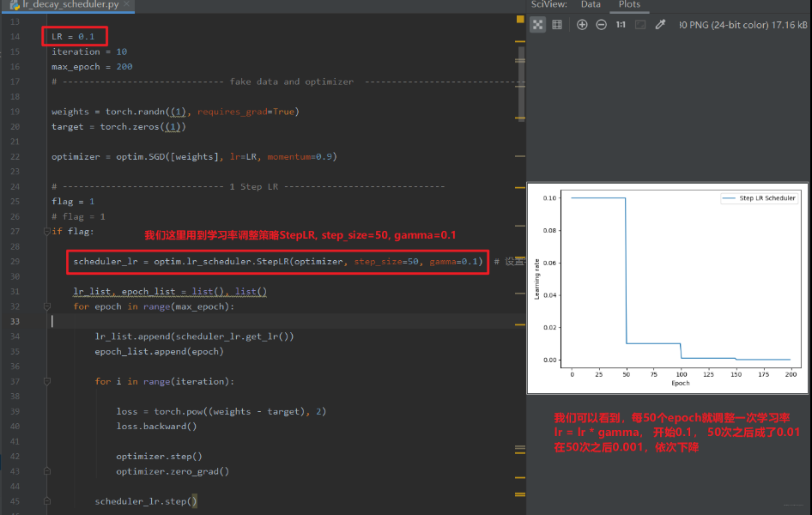812x515 pixels.
Task: Set plot zoom to actual size 1:1
Action: (x=621, y=24)
